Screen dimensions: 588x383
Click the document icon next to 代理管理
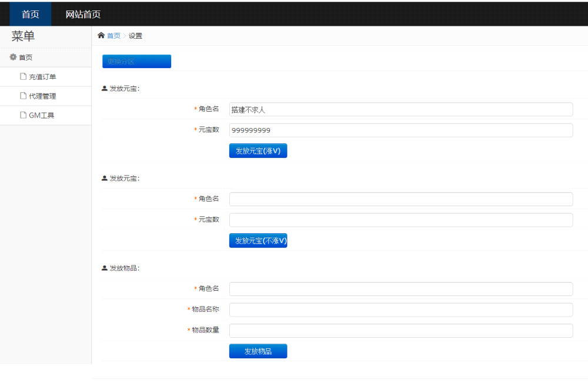24,96
